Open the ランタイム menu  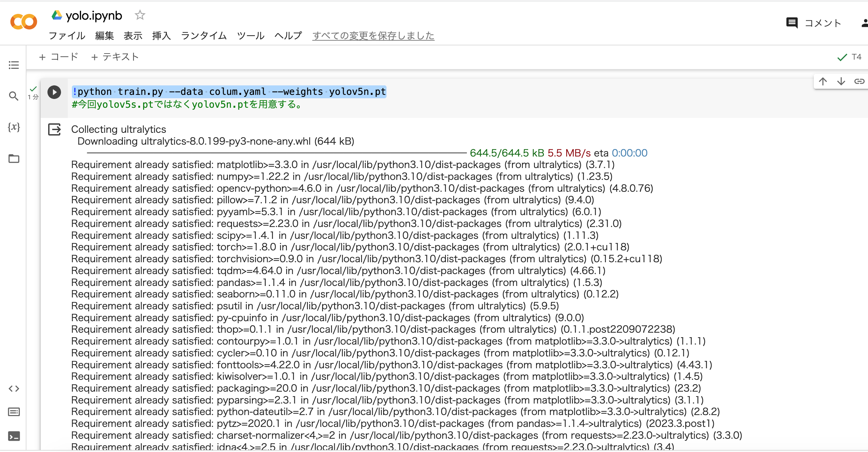pyautogui.click(x=204, y=36)
